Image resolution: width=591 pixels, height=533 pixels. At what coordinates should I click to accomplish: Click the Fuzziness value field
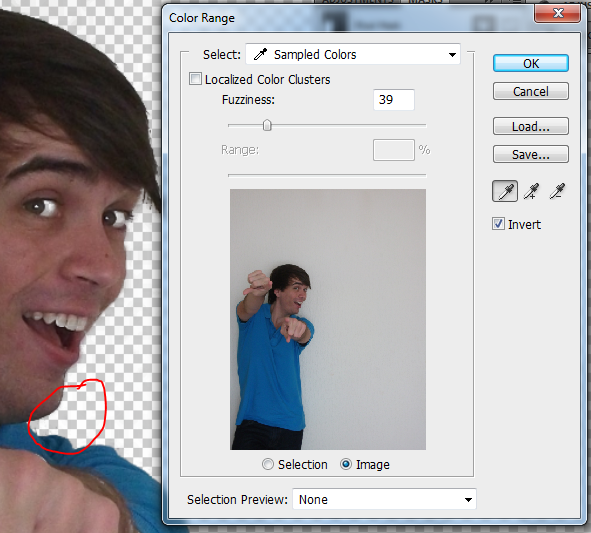(393, 100)
